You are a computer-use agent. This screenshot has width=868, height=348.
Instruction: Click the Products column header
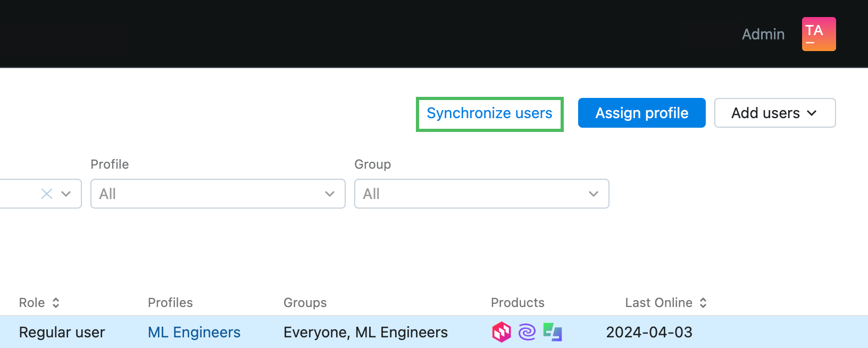[518, 303]
